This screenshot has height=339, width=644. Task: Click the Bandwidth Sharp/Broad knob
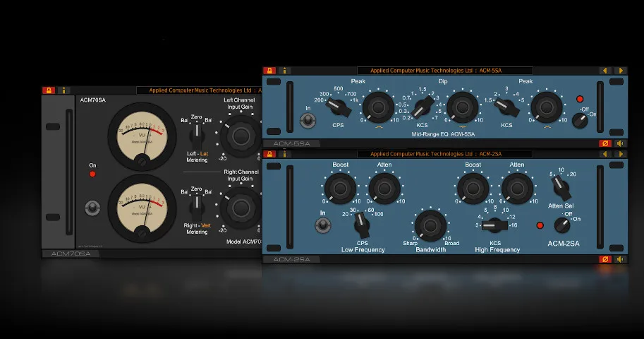430,225
